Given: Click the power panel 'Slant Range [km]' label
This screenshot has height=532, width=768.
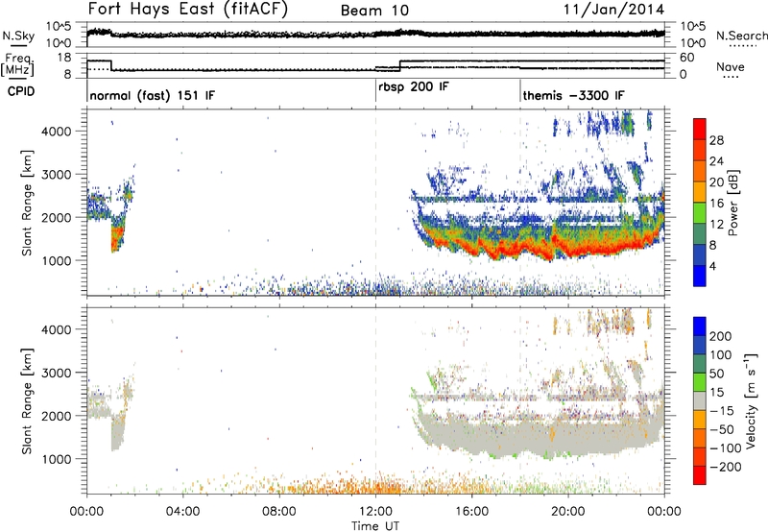Looking at the screenshot, I should pyautogui.click(x=27, y=203).
